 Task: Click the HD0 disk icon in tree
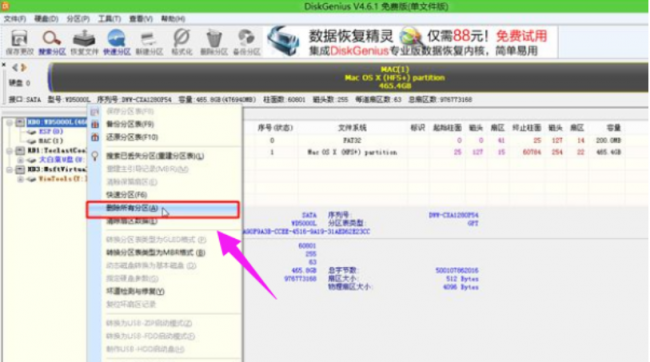point(20,122)
